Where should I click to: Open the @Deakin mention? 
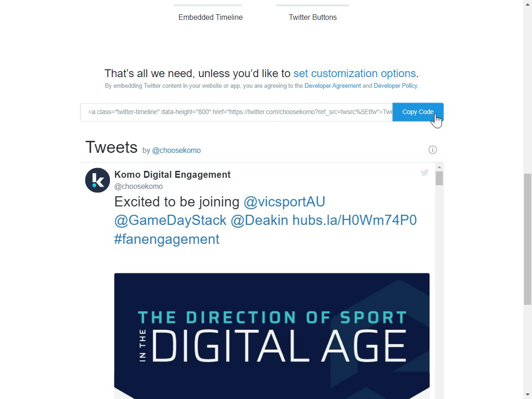[260, 220]
